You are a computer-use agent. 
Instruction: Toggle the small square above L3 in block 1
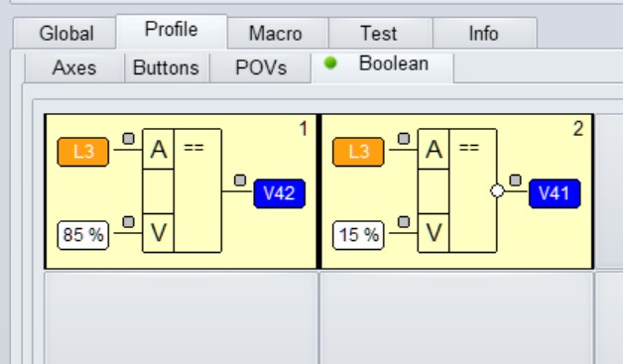128,139
